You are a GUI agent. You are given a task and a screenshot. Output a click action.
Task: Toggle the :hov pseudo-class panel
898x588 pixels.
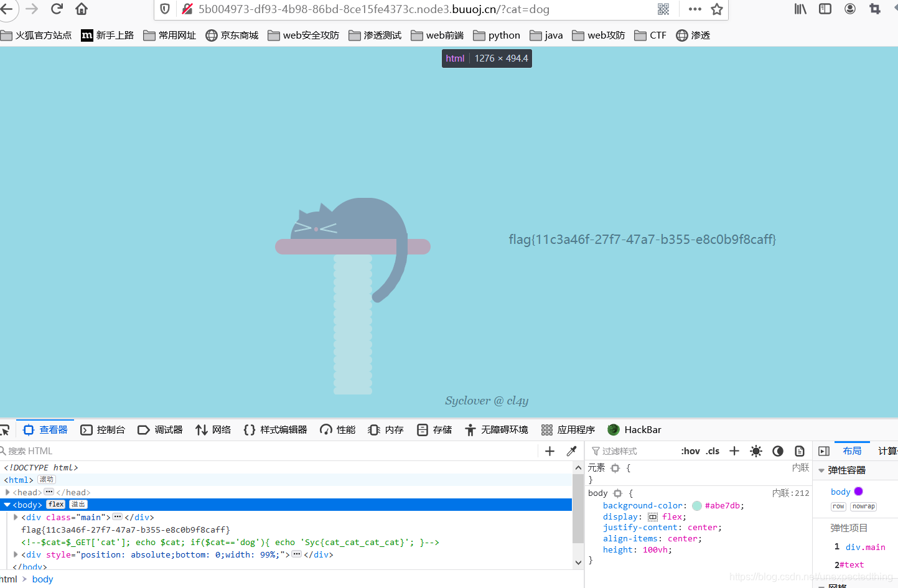coord(690,451)
